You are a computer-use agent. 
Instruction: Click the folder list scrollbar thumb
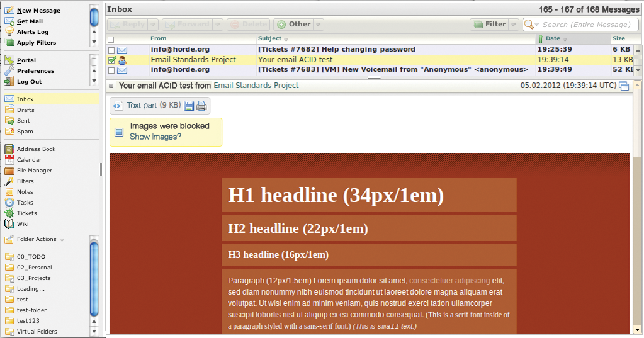click(94, 279)
